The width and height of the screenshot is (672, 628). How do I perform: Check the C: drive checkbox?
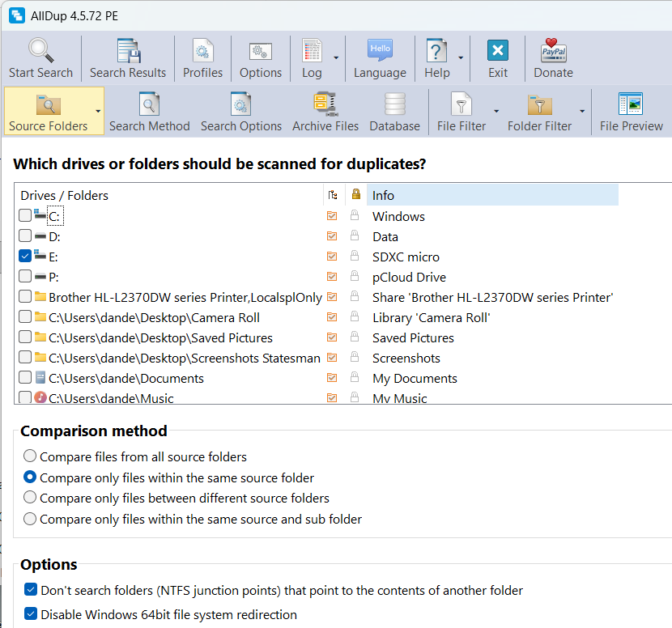tap(25, 216)
